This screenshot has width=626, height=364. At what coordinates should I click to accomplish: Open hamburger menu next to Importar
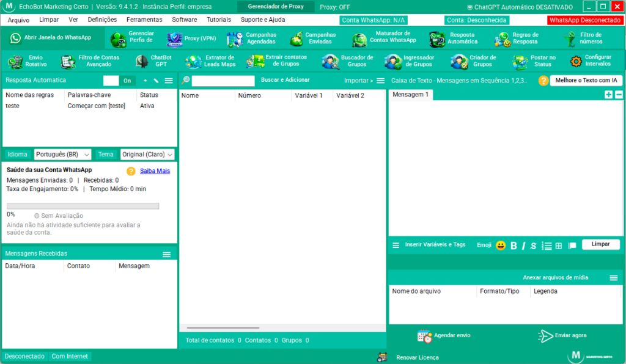point(380,81)
